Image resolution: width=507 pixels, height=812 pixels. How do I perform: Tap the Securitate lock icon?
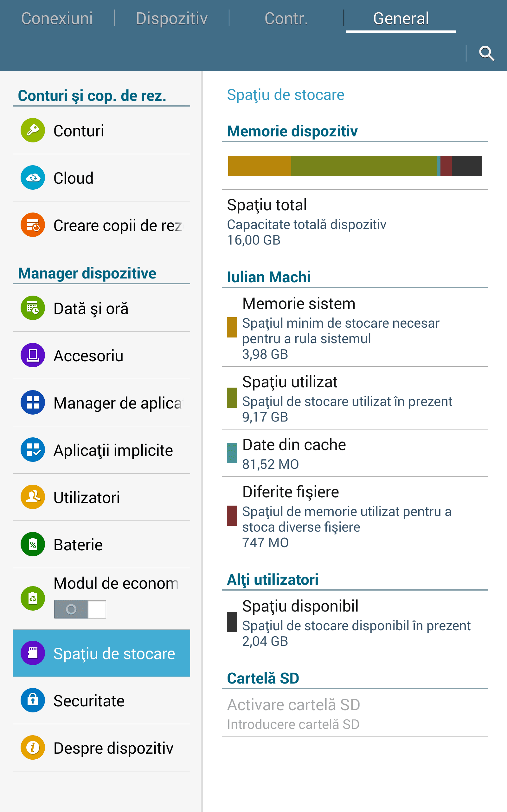(x=33, y=700)
